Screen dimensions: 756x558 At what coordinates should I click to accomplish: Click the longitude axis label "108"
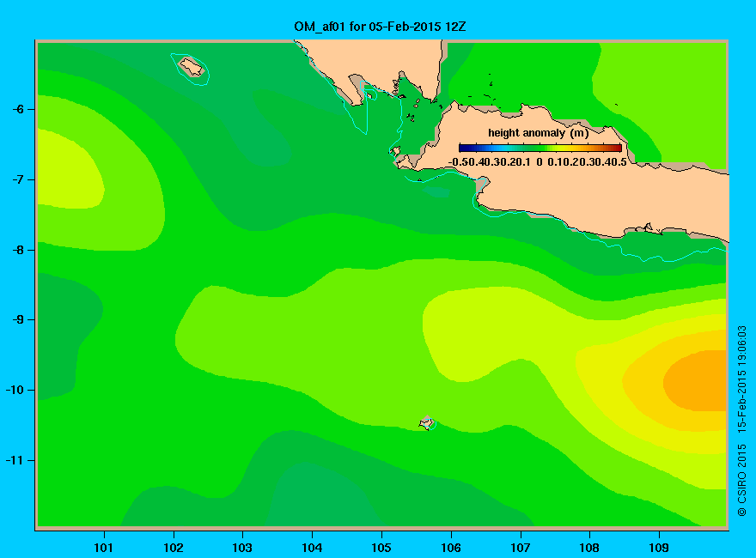[589, 548]
